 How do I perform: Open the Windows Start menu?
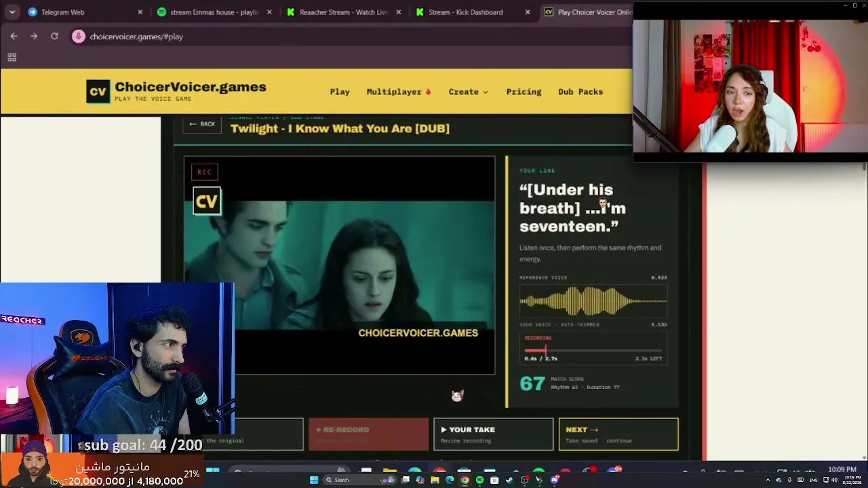313,480
